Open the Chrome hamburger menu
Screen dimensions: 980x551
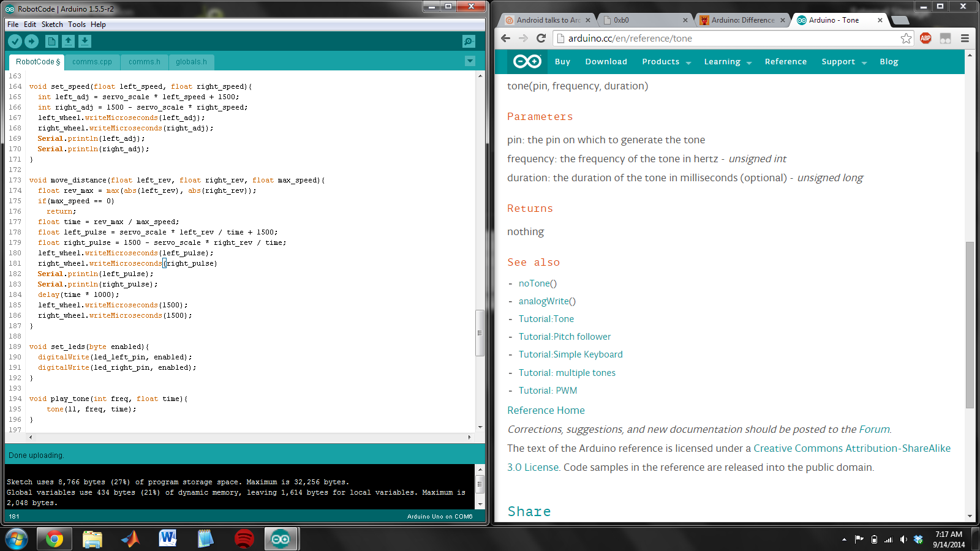[x=965, y=38]
